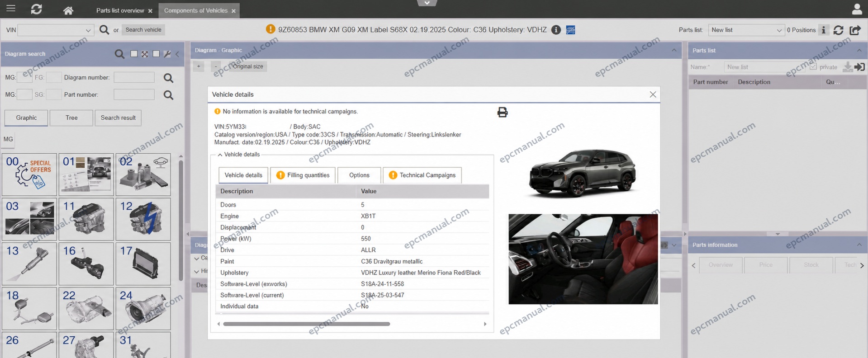Click the Search vehicle button
Image resolution: width=868 pixels, height=358 pixels.
(143, 30)
